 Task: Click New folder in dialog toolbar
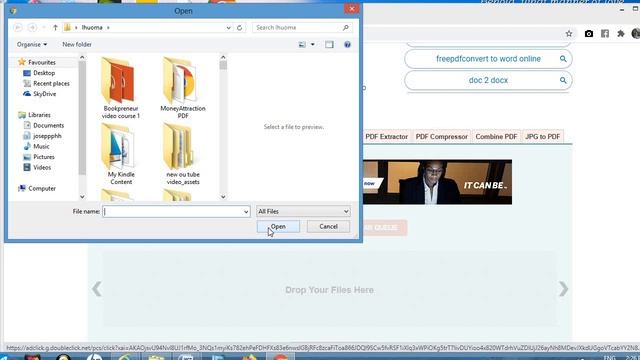coord(77,44)
